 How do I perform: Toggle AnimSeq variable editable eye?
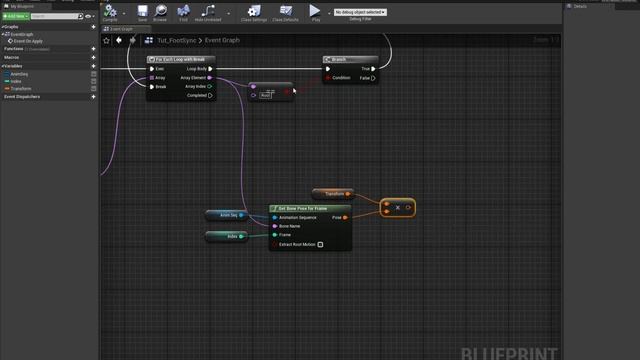click(x=93, y=74)
